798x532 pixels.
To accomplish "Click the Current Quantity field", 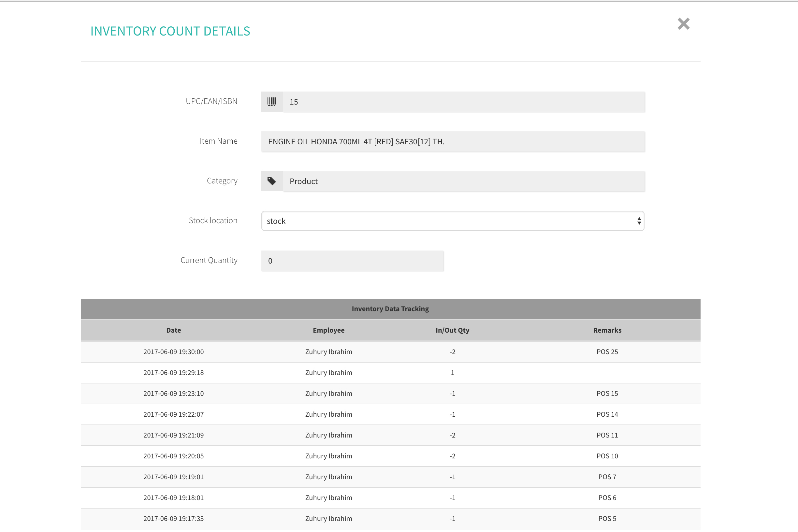I will coord(352,261).
